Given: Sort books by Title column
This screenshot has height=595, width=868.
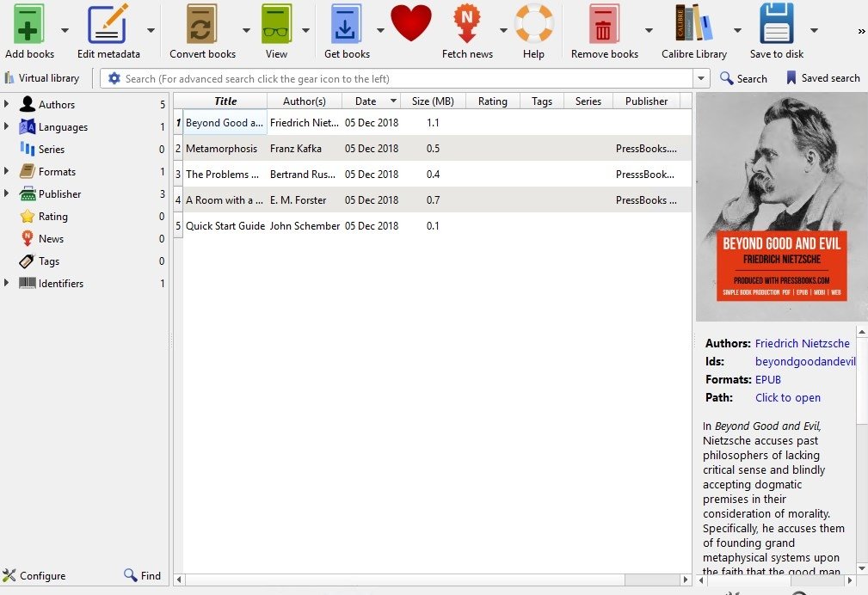Looking at the screenshot, I should tap(225, 101).
